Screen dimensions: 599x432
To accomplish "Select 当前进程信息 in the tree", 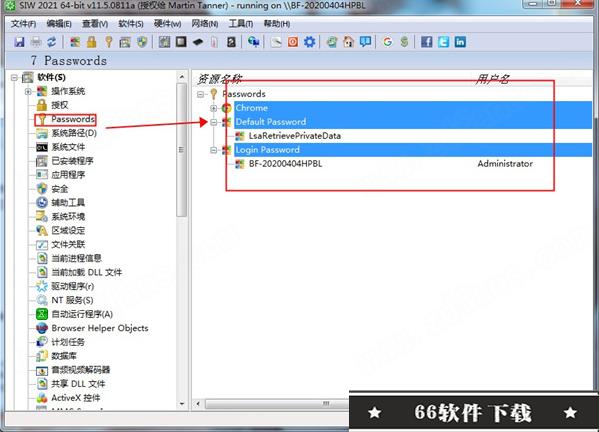I will (x=76, y=258).
